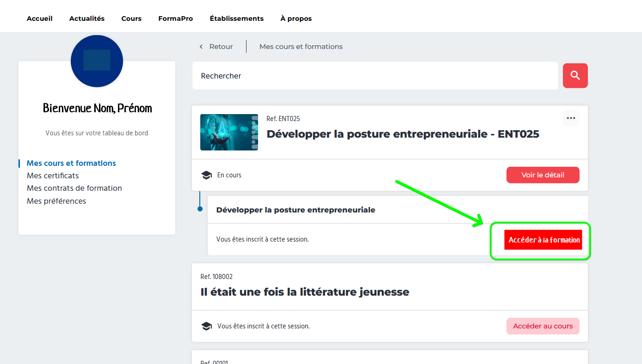Select Mes préférences in sidebar
This screenshot has height=364, width=642.
pos(56,201)
